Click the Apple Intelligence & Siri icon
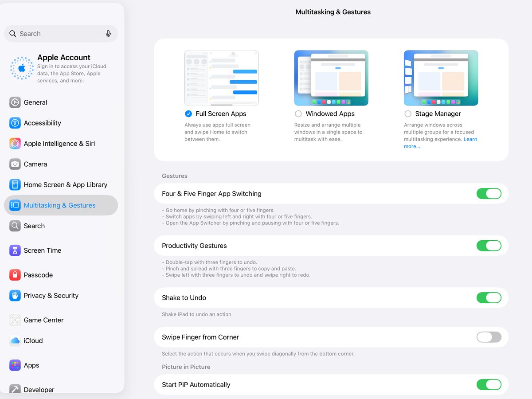This screenshot has height=399, width=532. pos(15,144)
